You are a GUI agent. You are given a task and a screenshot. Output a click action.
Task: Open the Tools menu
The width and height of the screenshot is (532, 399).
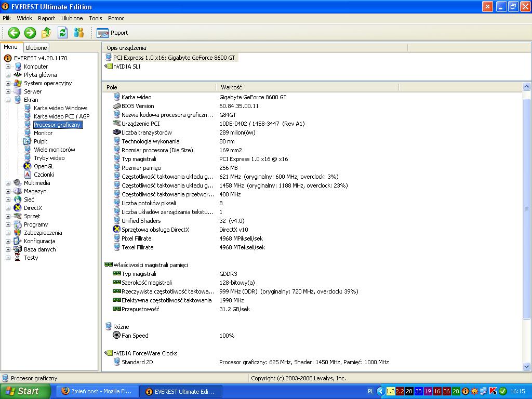[96, 18]
